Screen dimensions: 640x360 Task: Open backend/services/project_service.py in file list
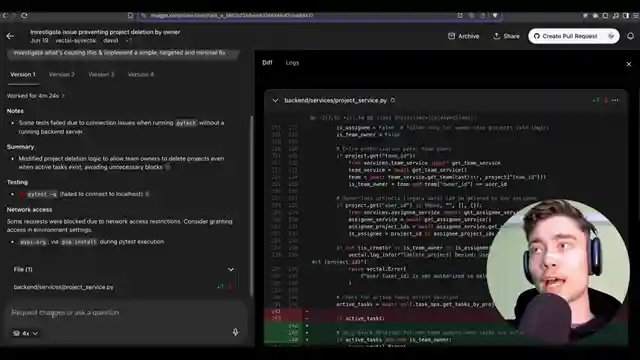coord(64,287)
